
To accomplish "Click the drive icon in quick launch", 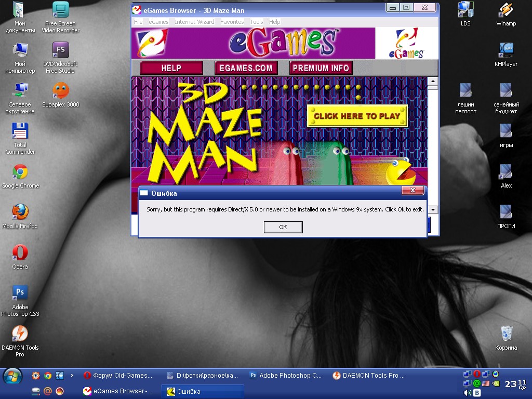I will [x=36, y=391].
